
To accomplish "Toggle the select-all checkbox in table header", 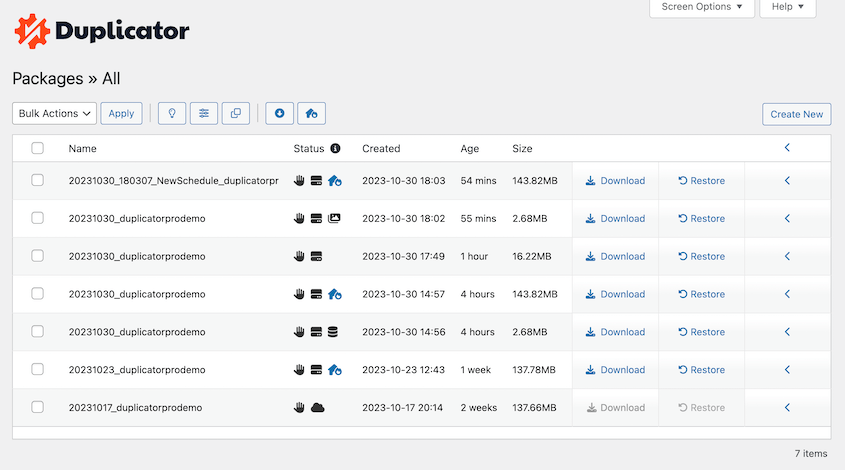I will coord(37,148).
